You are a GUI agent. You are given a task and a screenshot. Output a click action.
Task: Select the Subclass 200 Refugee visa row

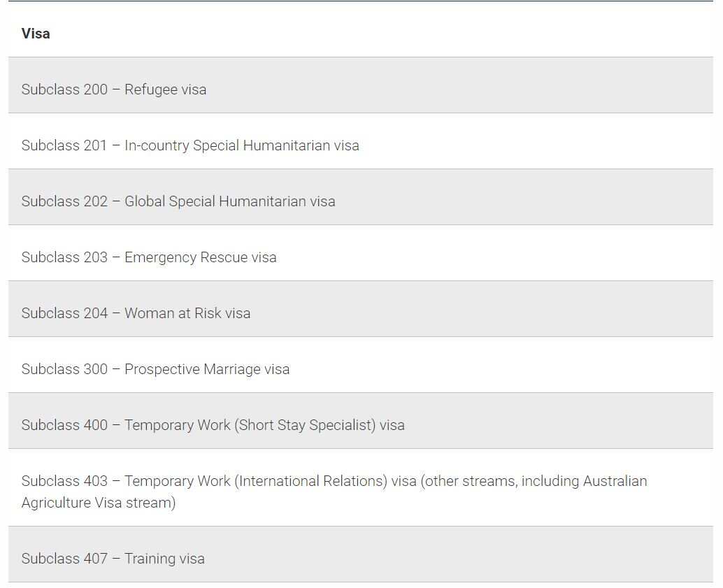[x=361, y=85]
